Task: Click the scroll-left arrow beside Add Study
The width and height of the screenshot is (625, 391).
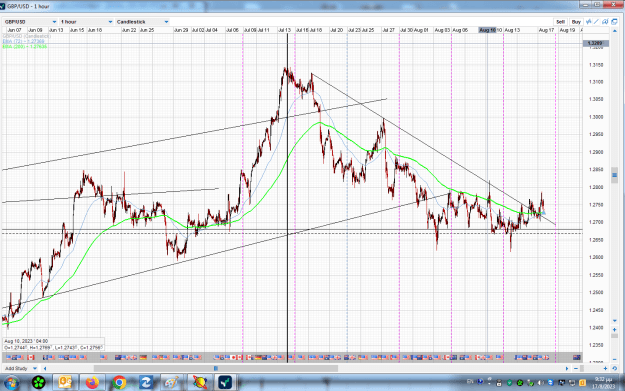Action: point(45,368)
